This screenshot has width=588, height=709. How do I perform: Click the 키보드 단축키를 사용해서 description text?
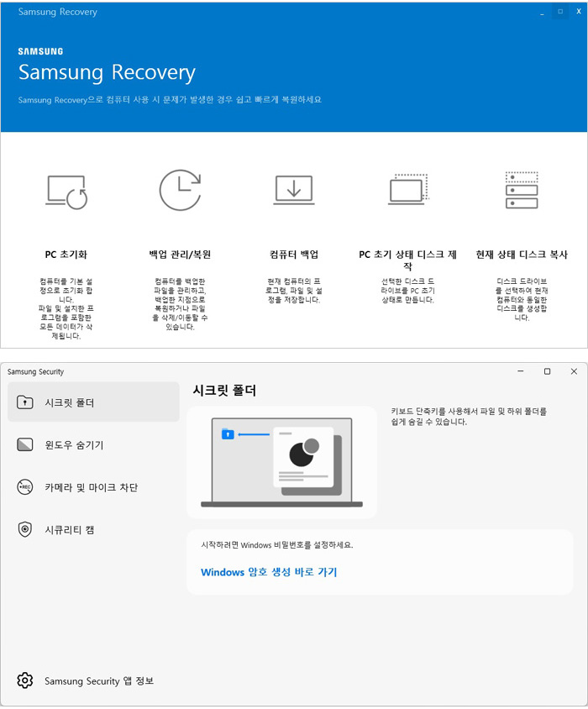(469, 417)
